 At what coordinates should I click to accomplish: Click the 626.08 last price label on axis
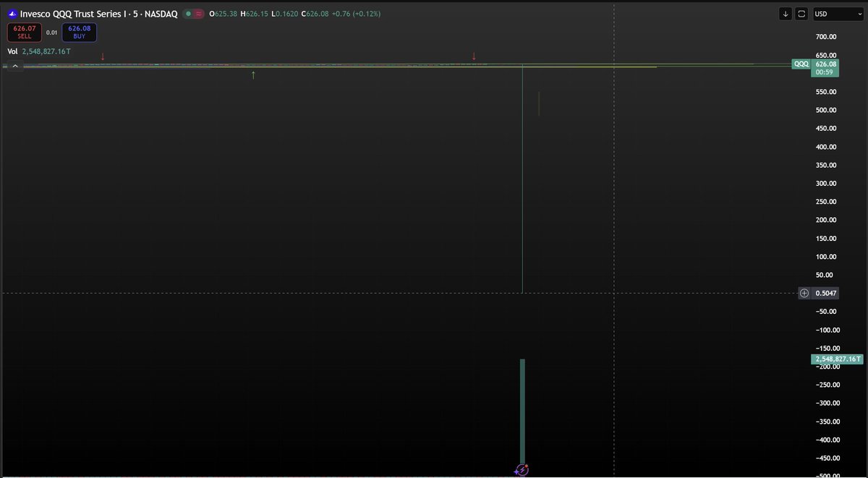coord(825,64)
